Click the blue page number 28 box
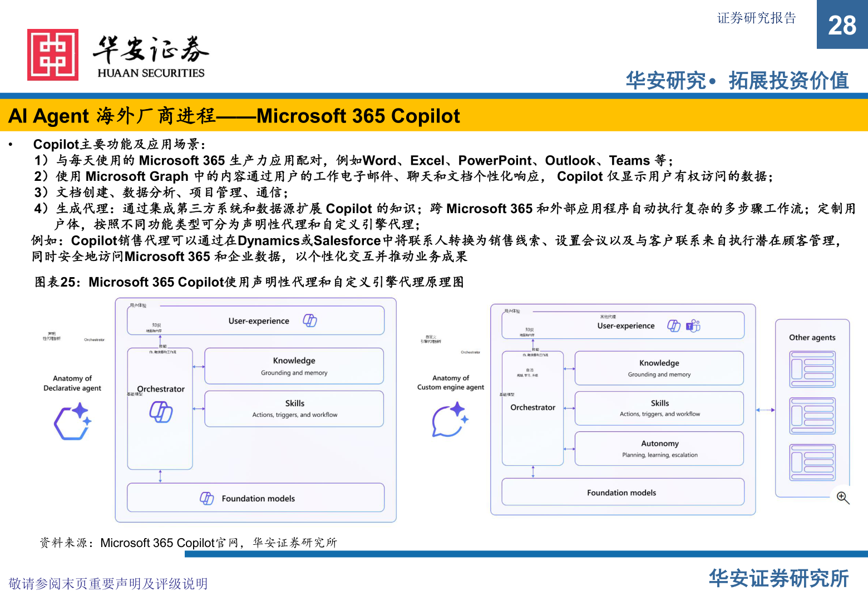The width and height of the screenshot is (868, 601). [842, 24]
